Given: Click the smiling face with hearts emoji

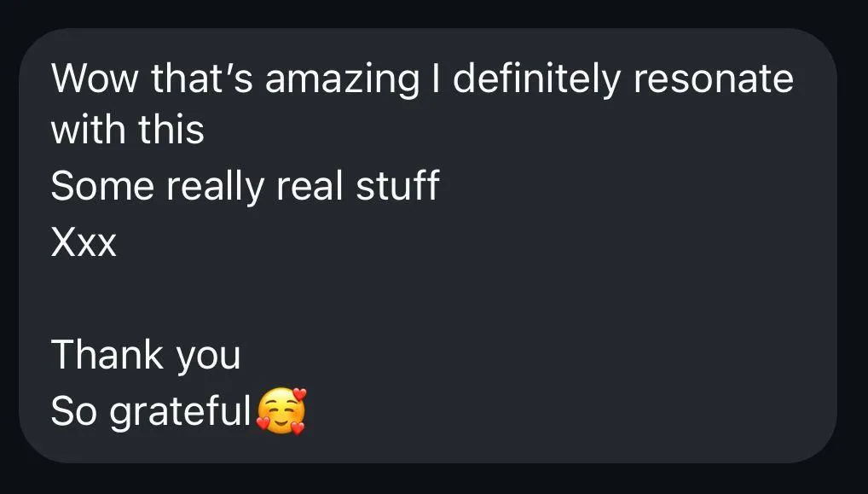Looking at the screenshot, I should pos(281,411).
